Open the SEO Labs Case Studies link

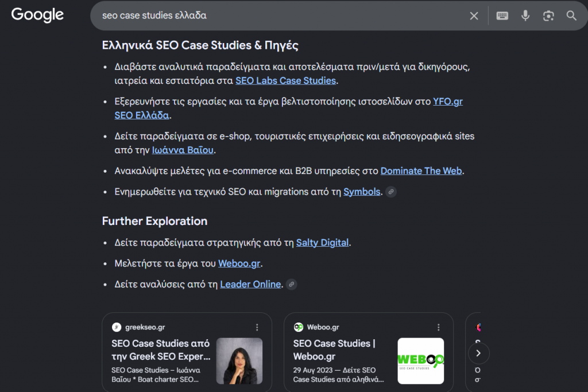click(285, 80)
